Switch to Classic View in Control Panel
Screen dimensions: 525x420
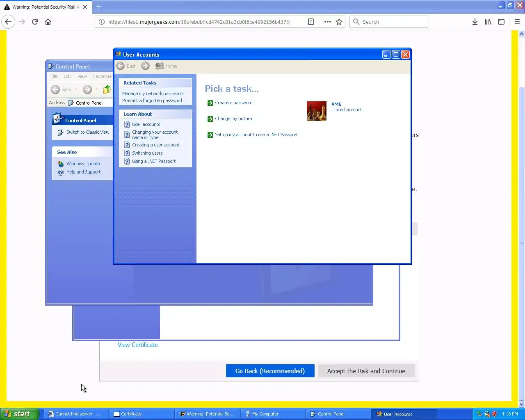click(x=88, y=132)
